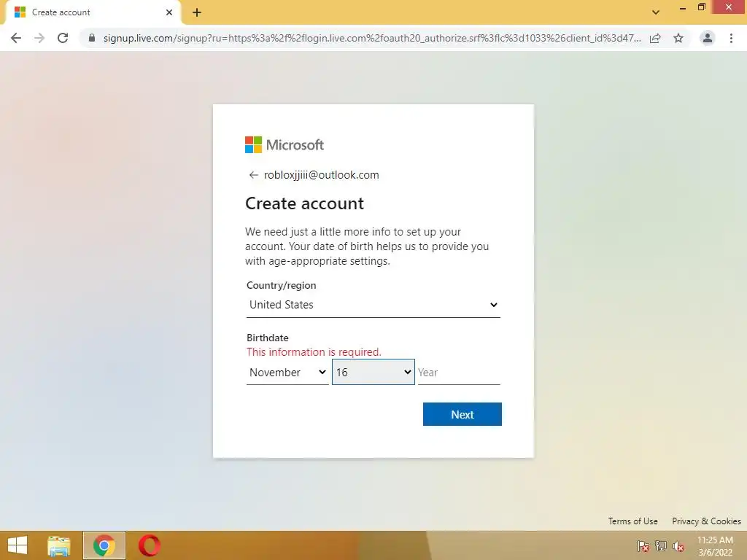Open the Terms of Use link

[x=632, y=521]
